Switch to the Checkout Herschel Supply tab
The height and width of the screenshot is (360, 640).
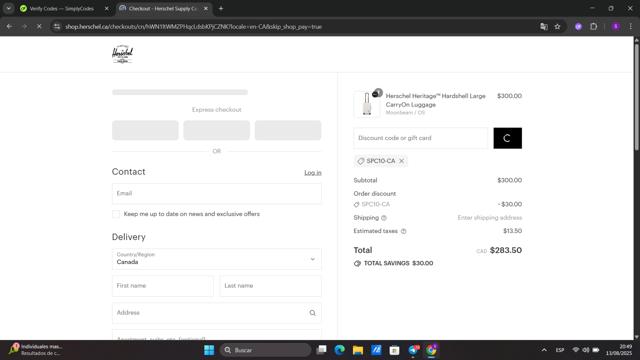point(163,9)
